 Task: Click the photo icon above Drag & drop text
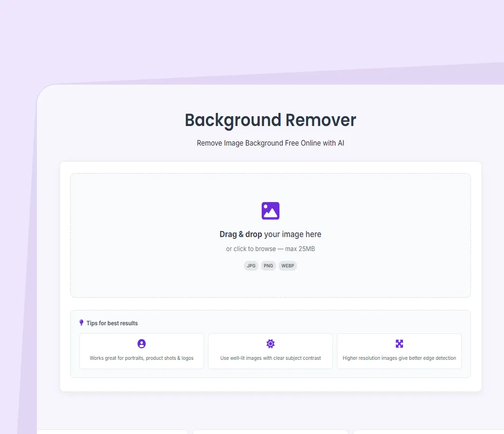pyautogui.click(x=270, y=210)
